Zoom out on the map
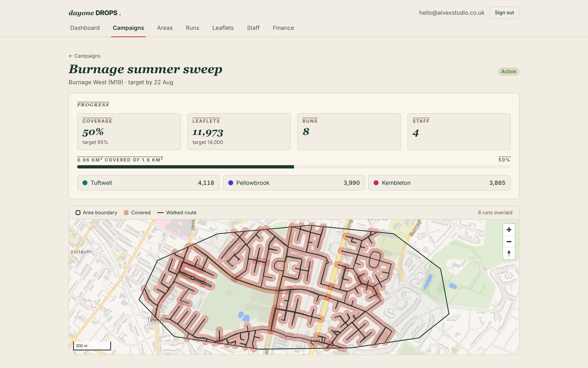This screenshot has width=588, height=368. (509, 242)
